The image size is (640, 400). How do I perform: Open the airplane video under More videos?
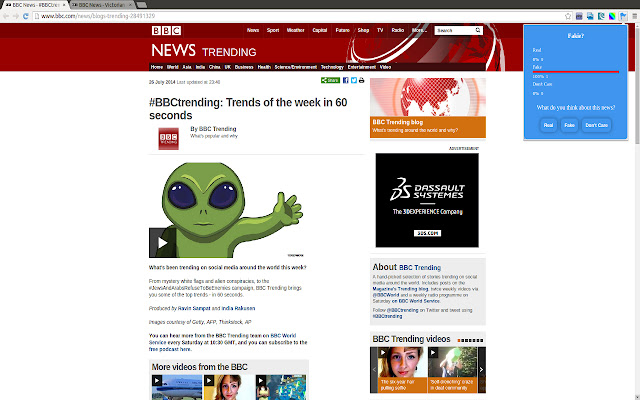177,387
